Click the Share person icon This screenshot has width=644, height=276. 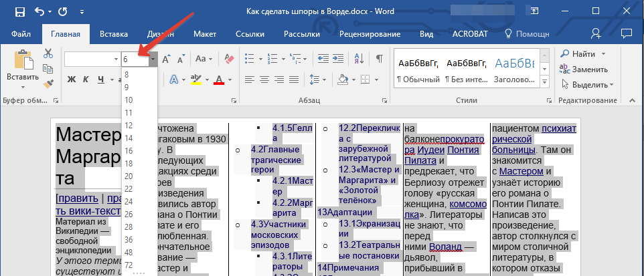point(596,33)
